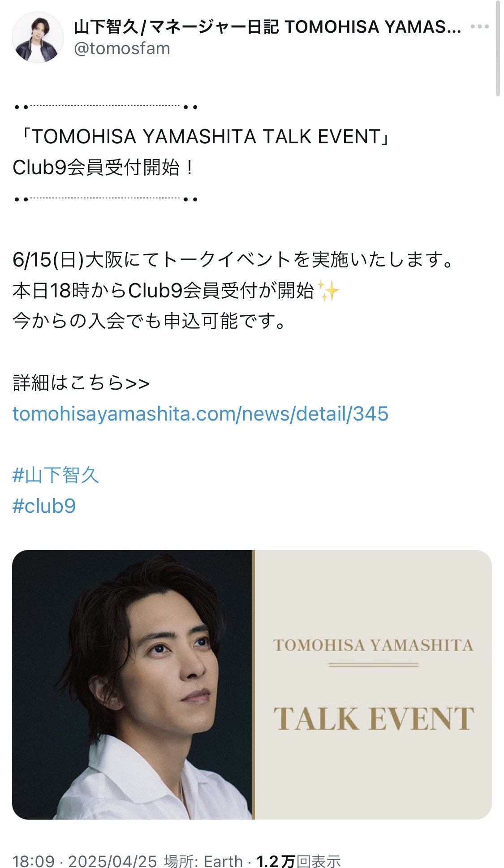Click the vertical scrollbar thumb

tap(498, 48)
